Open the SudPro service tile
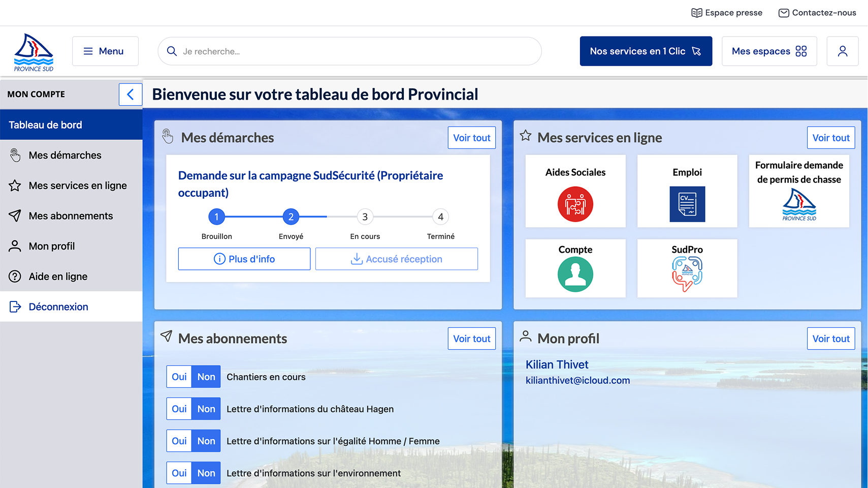The height and width of the screenshot is (488, 868). pos(687,268)
